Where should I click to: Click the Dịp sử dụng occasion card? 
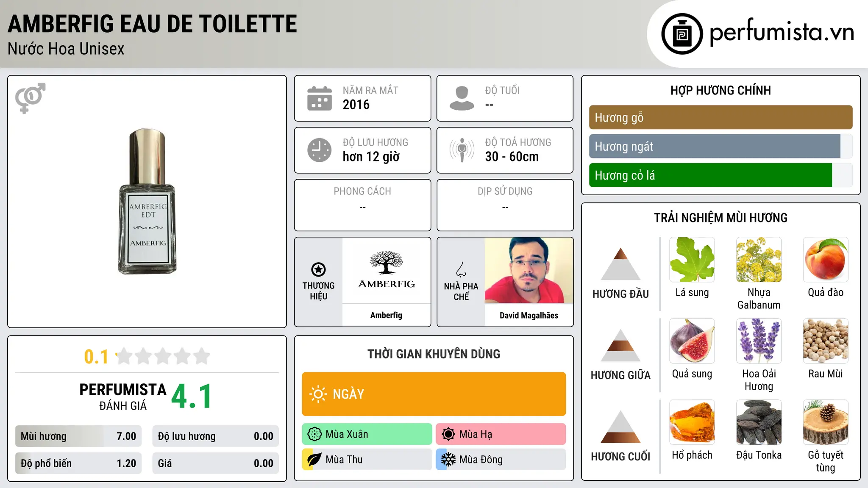[505, 205]
